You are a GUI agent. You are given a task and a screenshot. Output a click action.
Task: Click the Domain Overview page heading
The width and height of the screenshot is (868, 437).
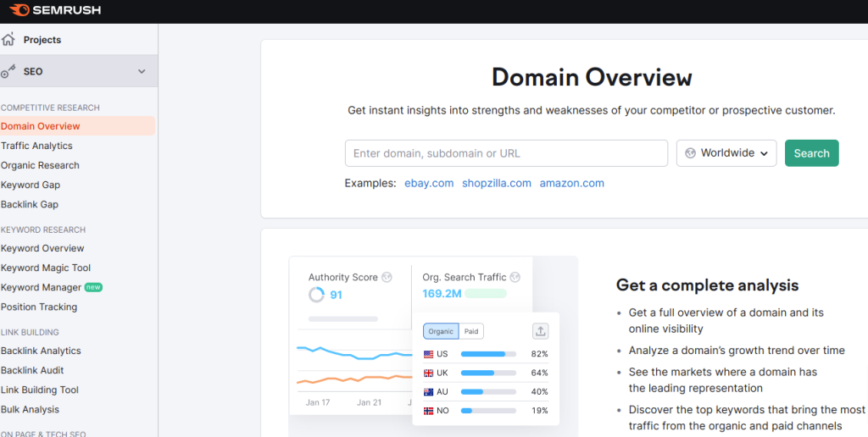[x=592, y=77]
